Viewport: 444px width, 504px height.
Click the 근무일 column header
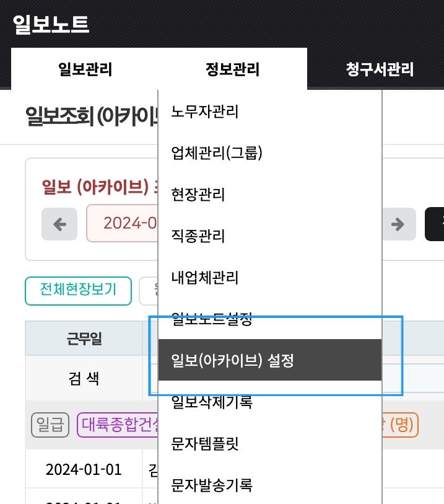(x=84, y=338)
